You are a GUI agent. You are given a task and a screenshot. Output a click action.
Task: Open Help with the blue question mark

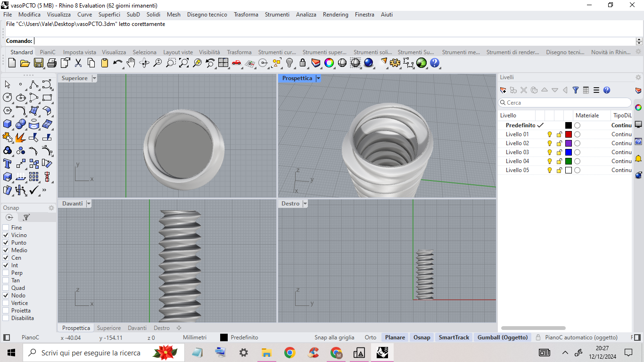pos(435,63)
